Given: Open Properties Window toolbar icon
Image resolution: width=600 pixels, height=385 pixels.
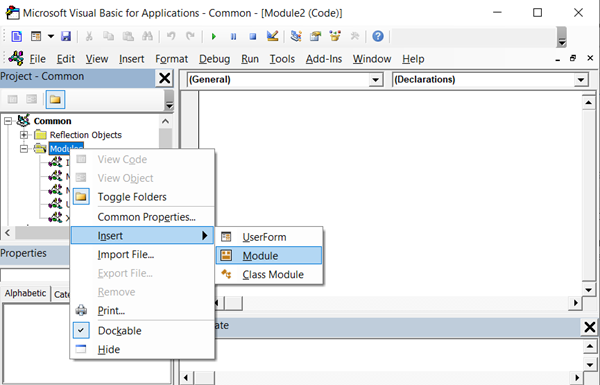Looking at the screenshot, I should 315,36.
